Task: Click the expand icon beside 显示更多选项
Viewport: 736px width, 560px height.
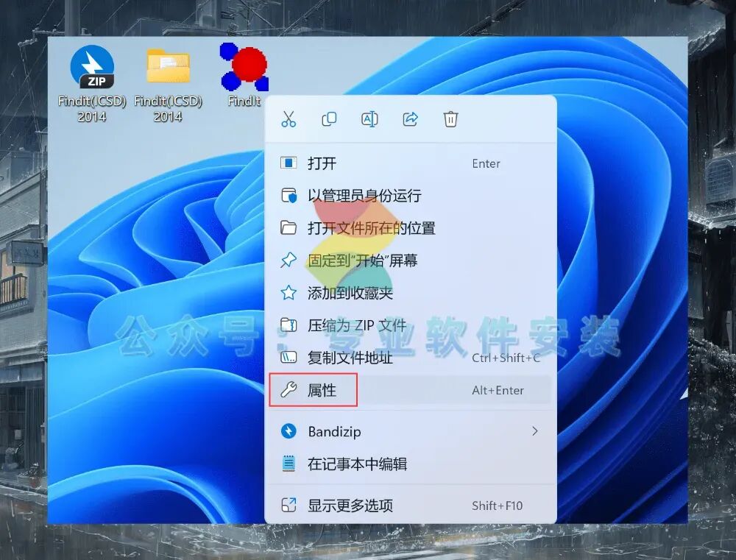Action: point(289,505)
